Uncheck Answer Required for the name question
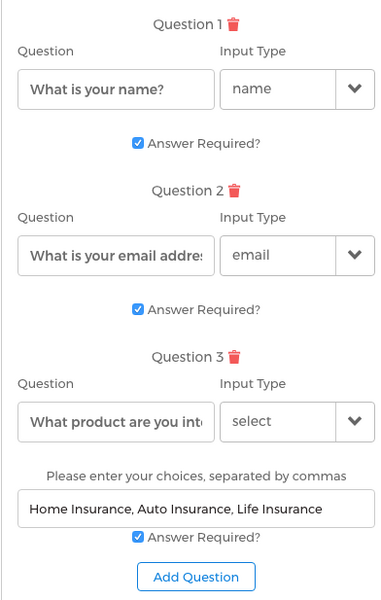 pyautogui.click(x=138, y=143)
